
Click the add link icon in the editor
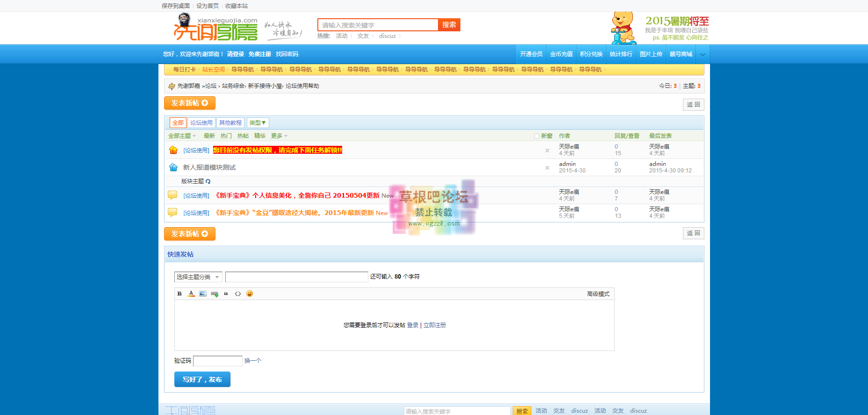[215, 294]
